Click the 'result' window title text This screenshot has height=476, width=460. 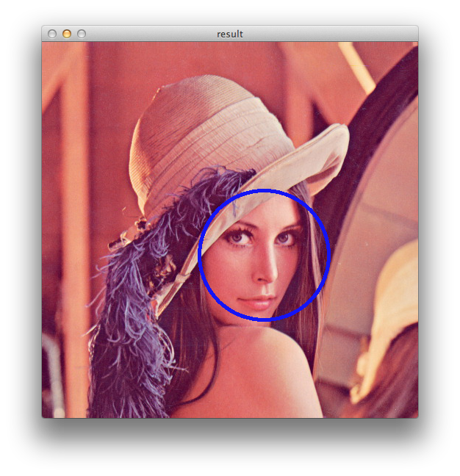point(230,34)
